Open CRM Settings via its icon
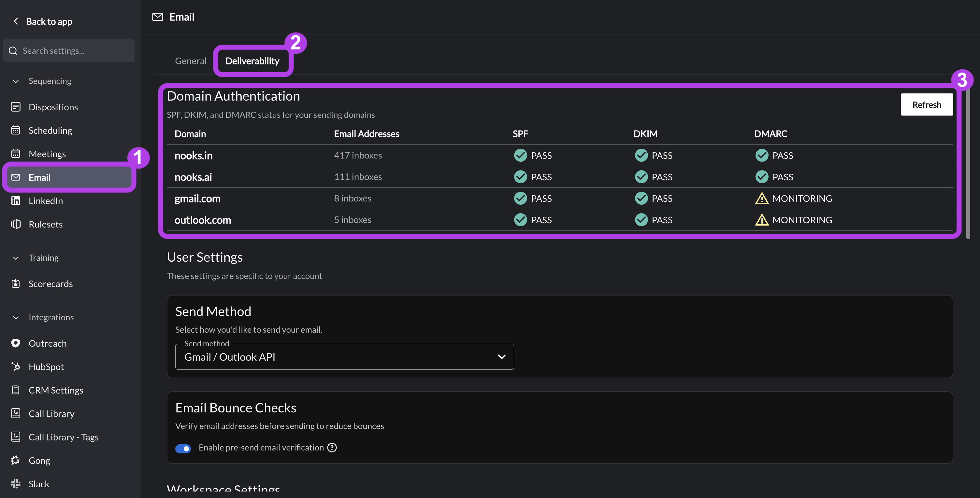 16,390
